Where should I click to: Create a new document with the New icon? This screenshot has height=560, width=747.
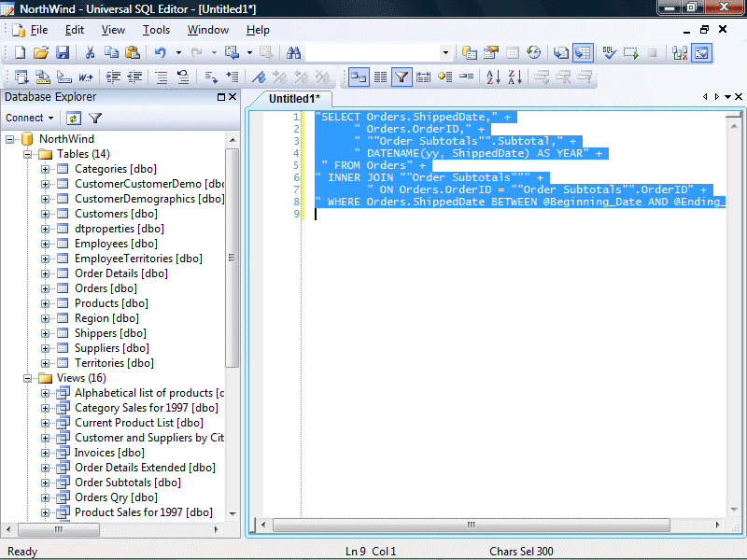pyautogui.click(x=20, y=52)
